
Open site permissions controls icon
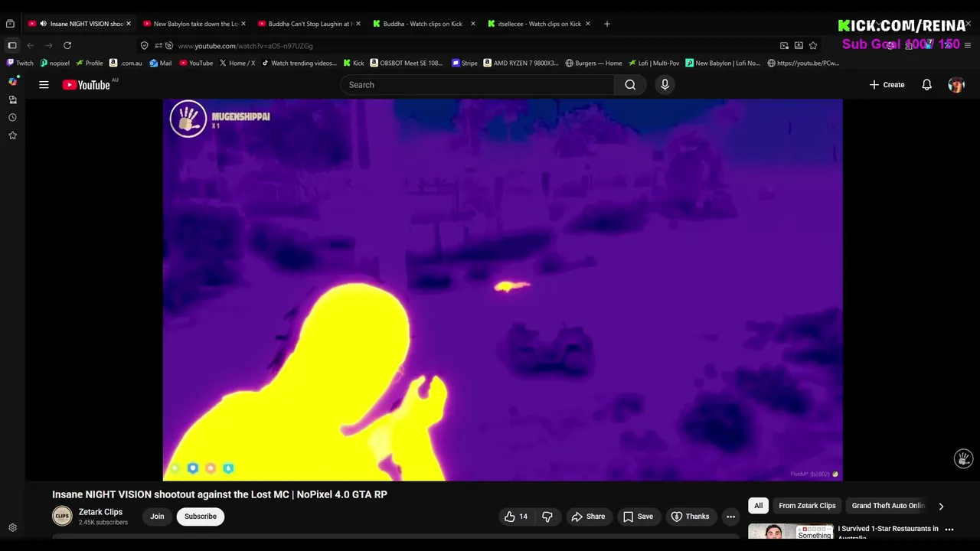point(158,46)
